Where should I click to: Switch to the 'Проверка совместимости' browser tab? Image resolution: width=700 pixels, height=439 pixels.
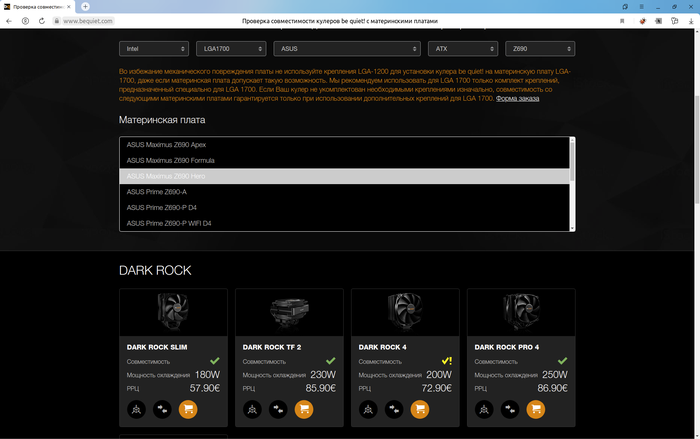point(38,7)
